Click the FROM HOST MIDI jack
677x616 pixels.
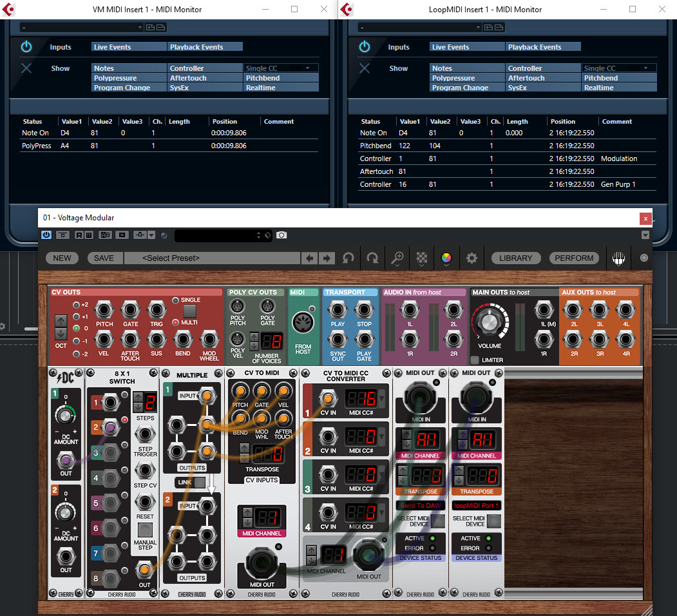coord(303,323)
